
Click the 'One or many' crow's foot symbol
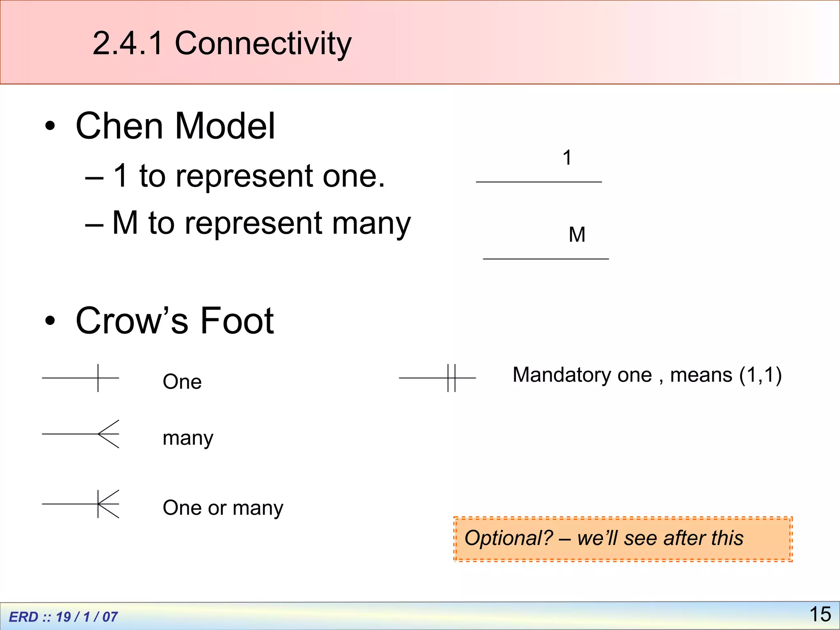click(80, 504)
